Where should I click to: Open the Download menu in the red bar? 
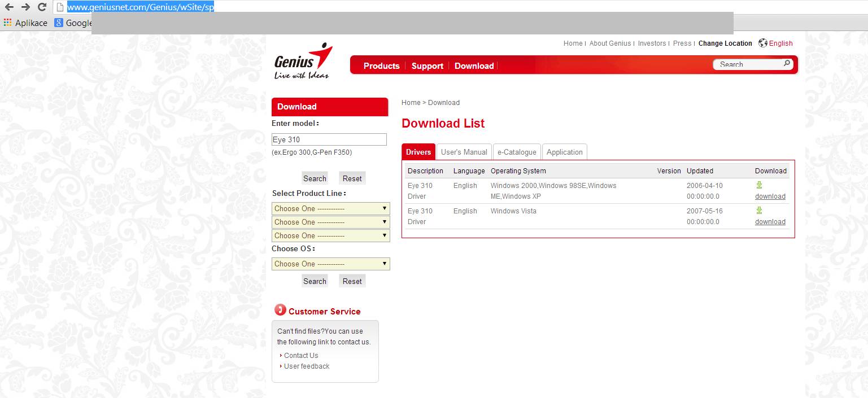click(474, 66)
